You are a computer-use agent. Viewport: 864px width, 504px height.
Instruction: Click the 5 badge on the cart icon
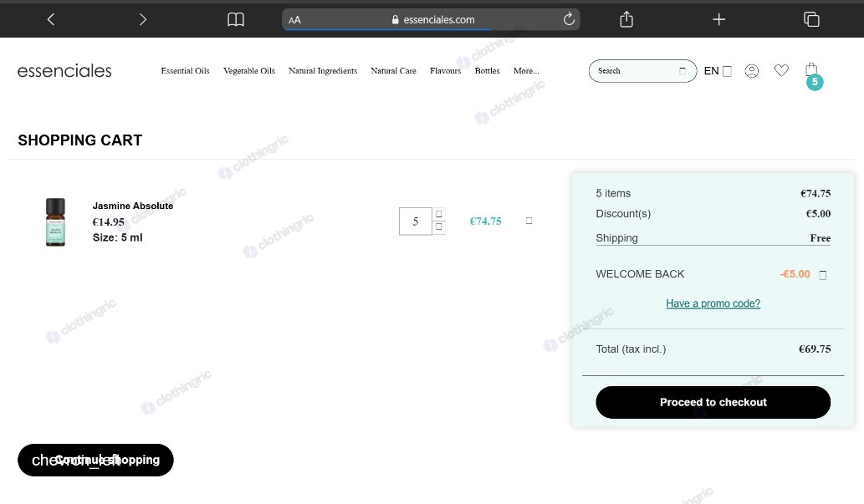coord(815,82)
